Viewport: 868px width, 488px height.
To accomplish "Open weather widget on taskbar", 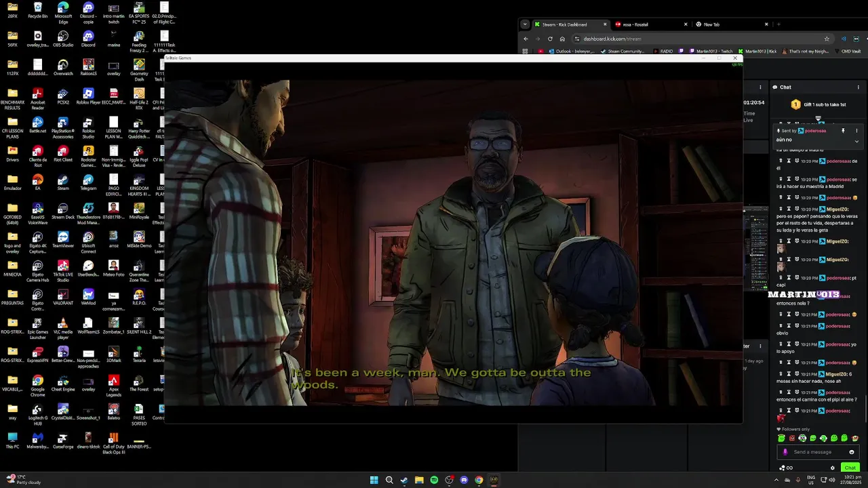I will pyautogui.click(x=24, y=480).
